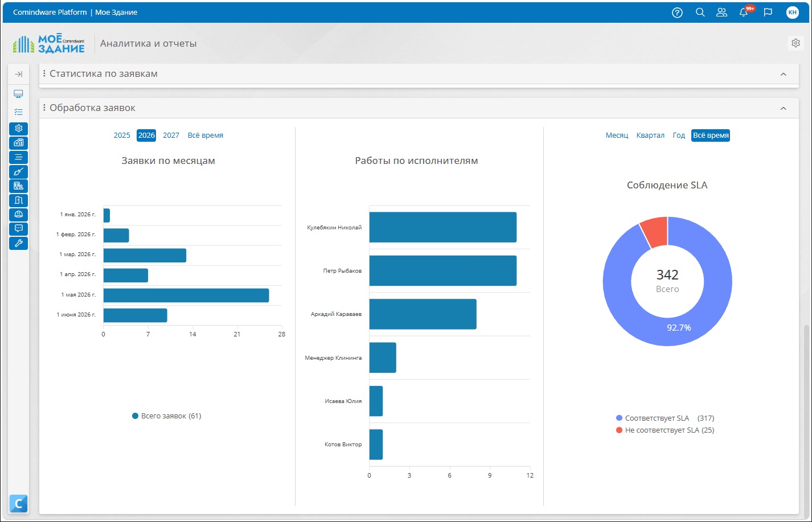Open the users group icon in header
Image resolution: width=812 pixels, height=522 pixels.
pyautogui.click(x=721, y=13)
